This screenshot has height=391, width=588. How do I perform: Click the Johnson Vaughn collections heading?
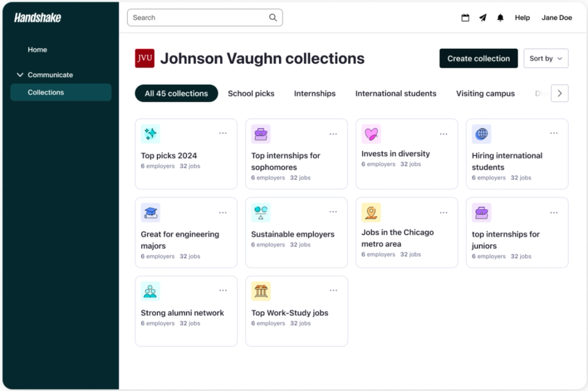(262, 58)
